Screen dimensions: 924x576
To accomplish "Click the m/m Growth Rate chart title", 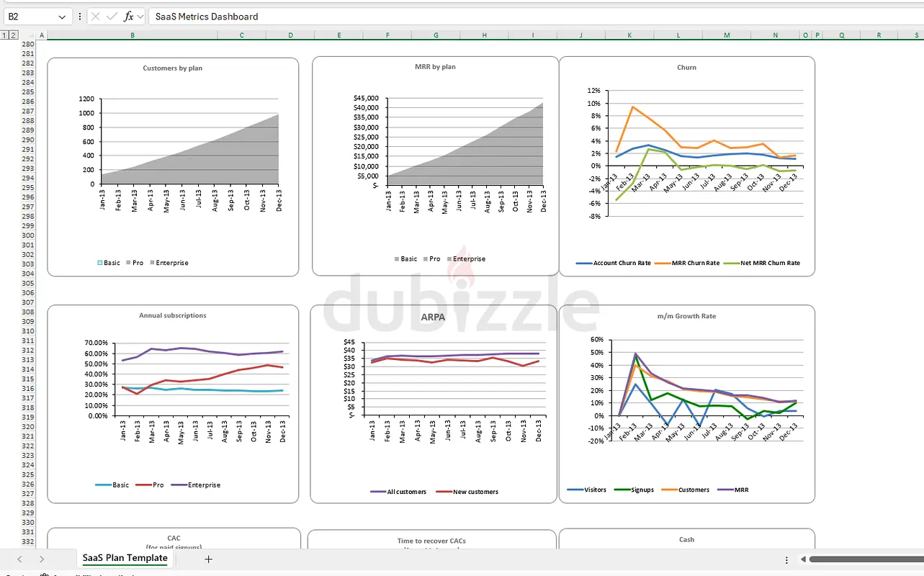I will click(x=686, y=316).
